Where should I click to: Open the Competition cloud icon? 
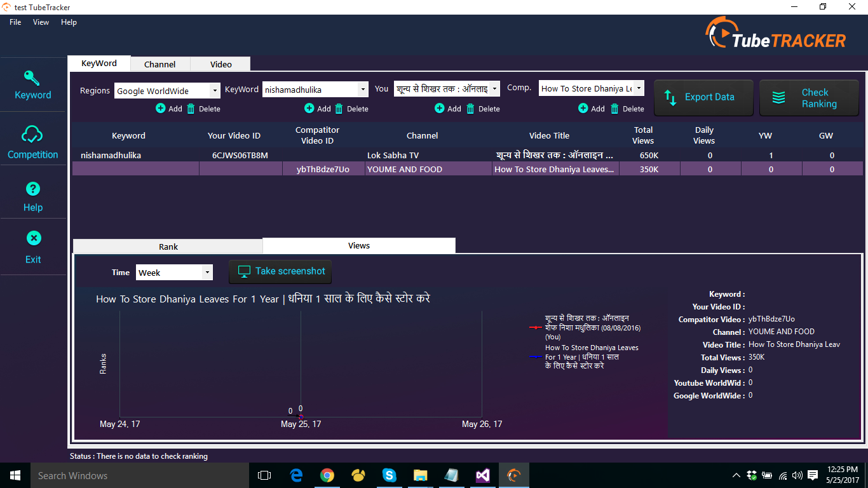(32, 134)
